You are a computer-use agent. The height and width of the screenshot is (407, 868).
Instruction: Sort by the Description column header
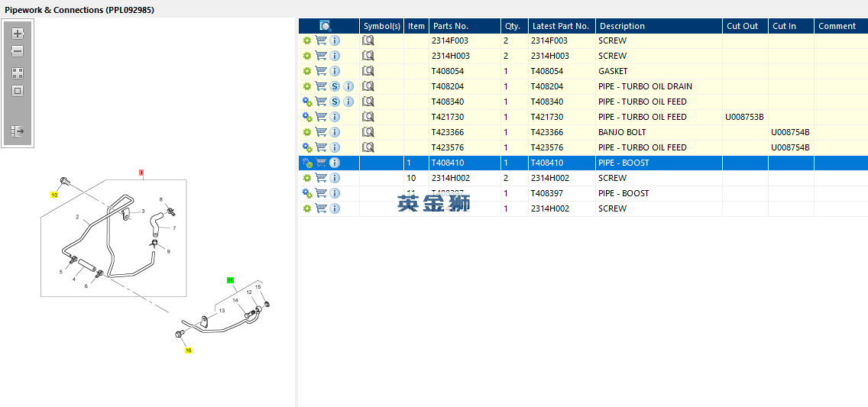click(x=622, y=26)
